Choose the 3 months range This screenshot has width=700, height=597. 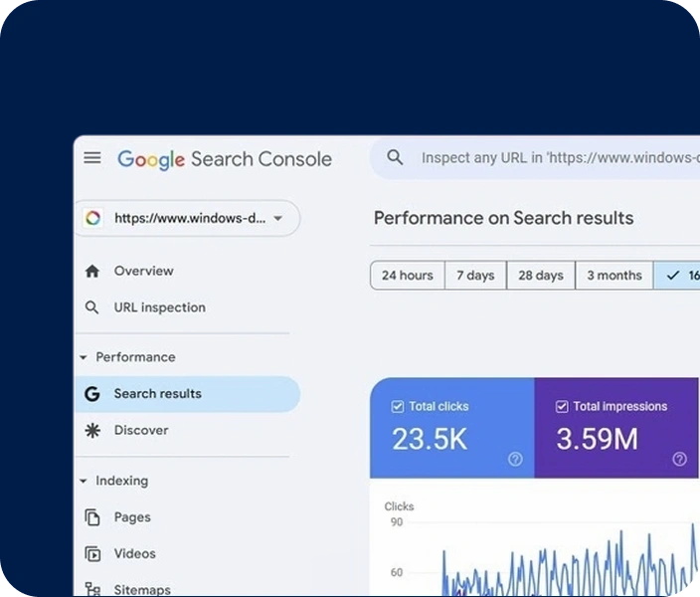click(613, 276)
